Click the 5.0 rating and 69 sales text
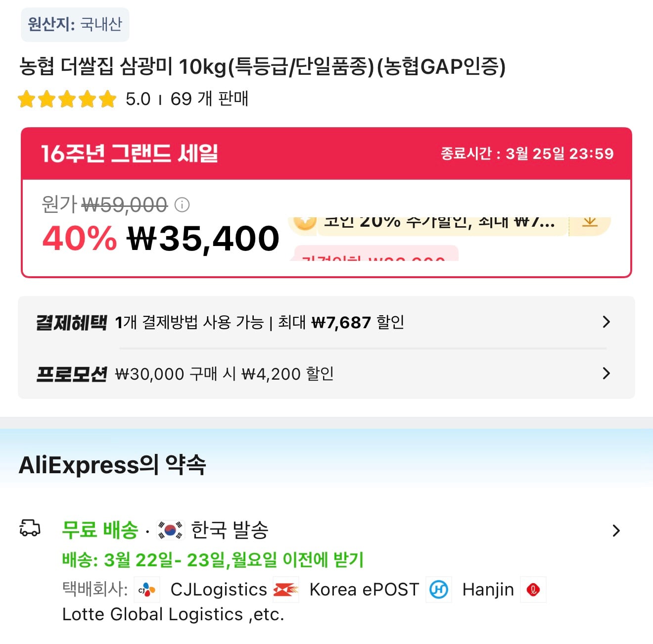Viewport: 653px width, 644px height. tap(186, 99)
